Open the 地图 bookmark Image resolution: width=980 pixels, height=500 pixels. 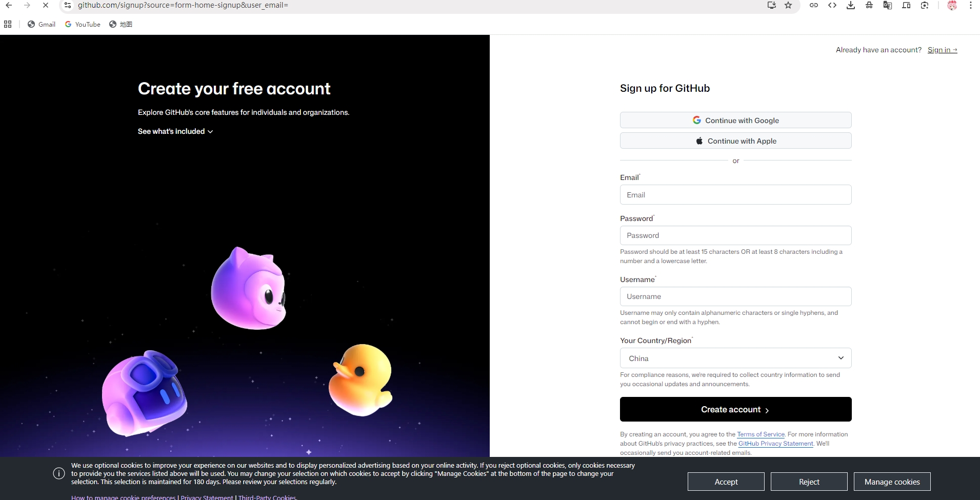121,24
